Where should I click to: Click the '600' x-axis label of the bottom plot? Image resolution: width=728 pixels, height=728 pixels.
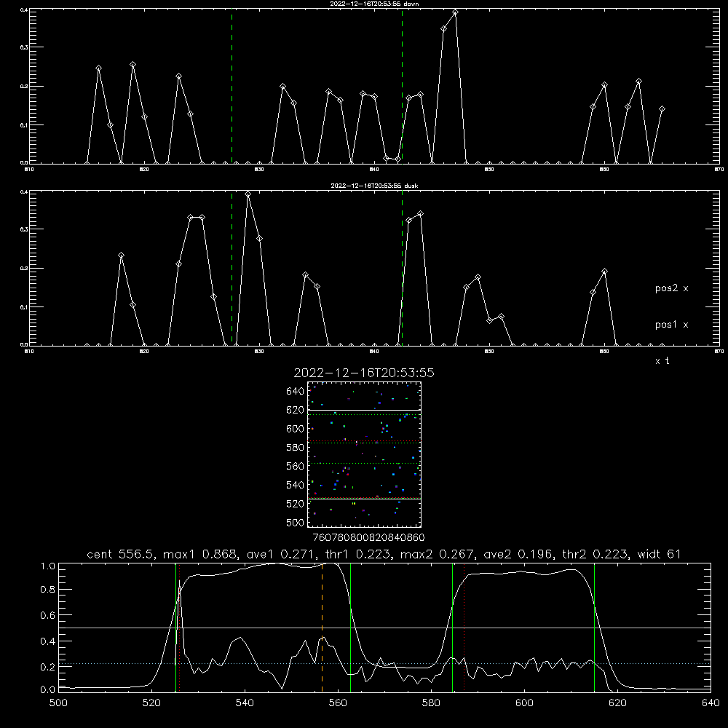point(525,703)
